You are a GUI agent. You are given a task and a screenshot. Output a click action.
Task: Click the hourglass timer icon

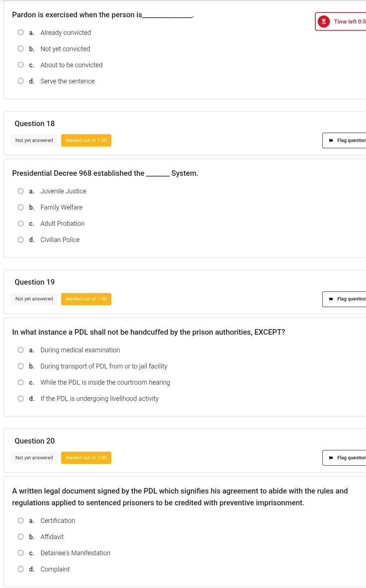[x=323, y=22]
